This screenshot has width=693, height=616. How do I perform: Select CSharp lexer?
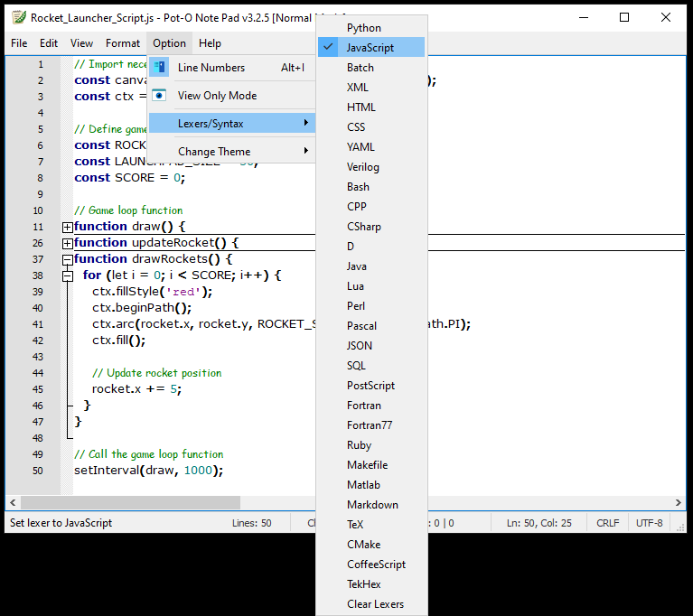371,226
